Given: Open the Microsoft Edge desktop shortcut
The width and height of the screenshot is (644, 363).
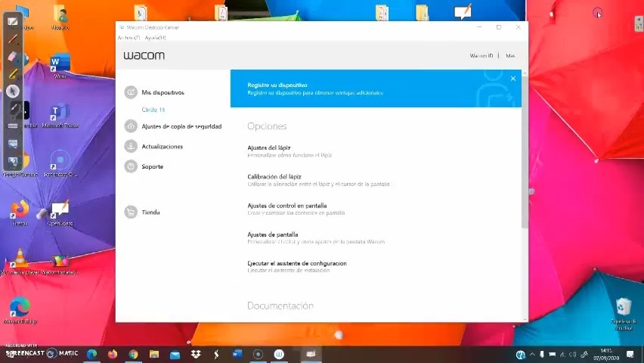Looking at the screenshot, I should pos(20,310).
